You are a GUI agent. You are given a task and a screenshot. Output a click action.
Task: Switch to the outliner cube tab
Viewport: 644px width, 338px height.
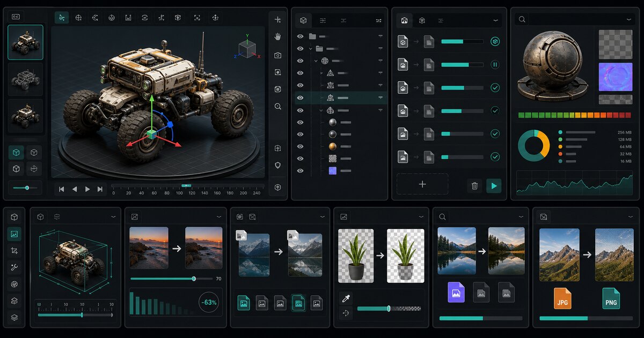[x=303, y=20]
